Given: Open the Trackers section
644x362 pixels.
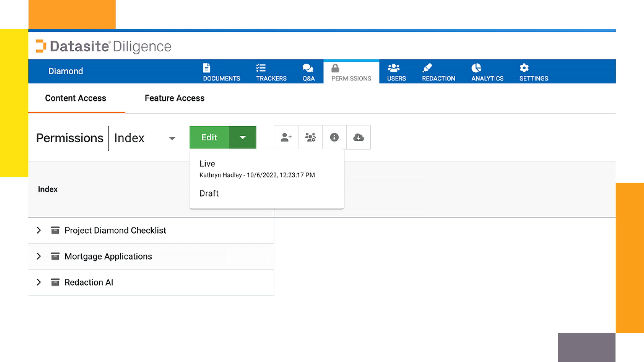Looking at the screenshot, I should [271, 72].
